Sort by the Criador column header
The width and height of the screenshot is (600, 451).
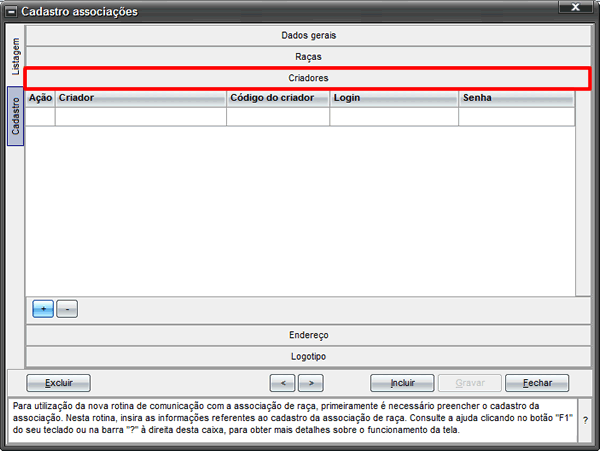pos(140,98)
